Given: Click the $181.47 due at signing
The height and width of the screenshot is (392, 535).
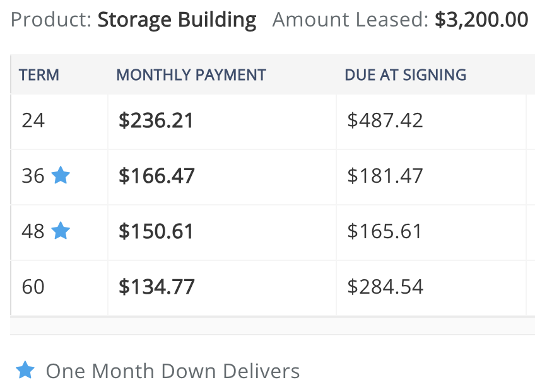Looking at the screenshot, I should pos(385,176).
